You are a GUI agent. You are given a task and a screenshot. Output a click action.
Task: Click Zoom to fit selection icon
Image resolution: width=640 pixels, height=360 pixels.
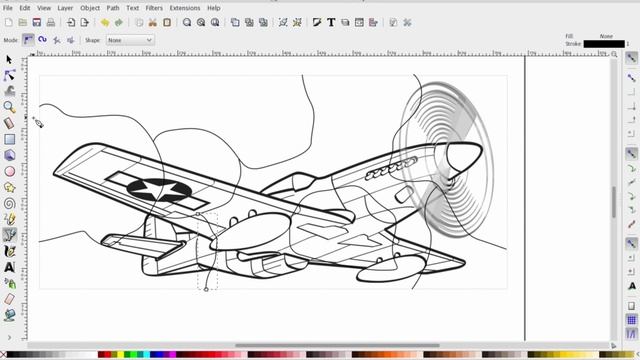(187, 22)
